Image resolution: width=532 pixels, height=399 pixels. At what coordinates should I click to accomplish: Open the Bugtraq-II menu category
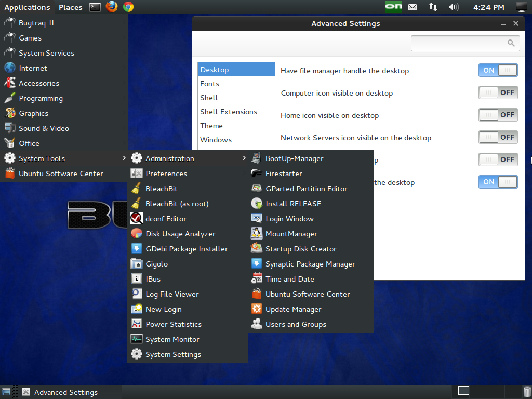(64, 23)
